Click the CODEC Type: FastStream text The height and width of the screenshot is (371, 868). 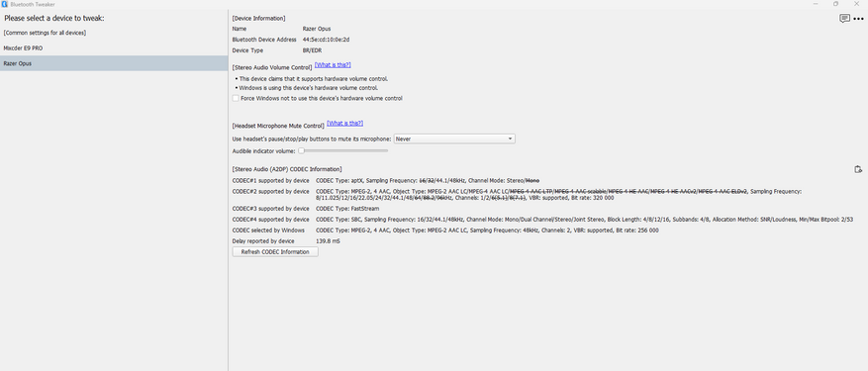tap(347, 209)
